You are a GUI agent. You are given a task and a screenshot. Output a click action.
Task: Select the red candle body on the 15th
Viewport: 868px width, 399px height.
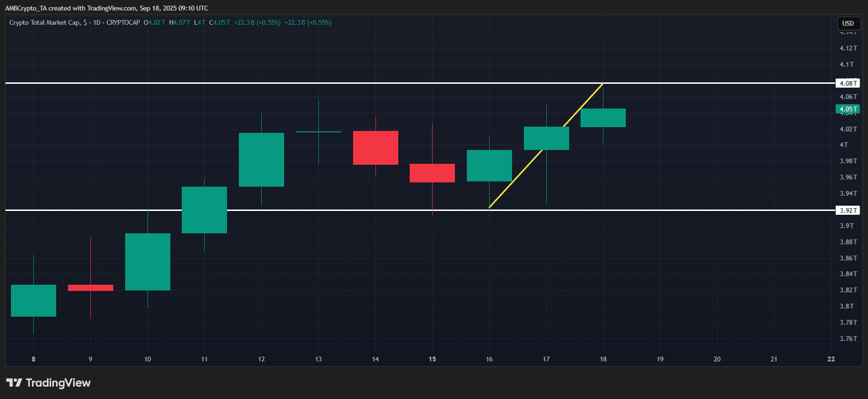coord(432,173)
